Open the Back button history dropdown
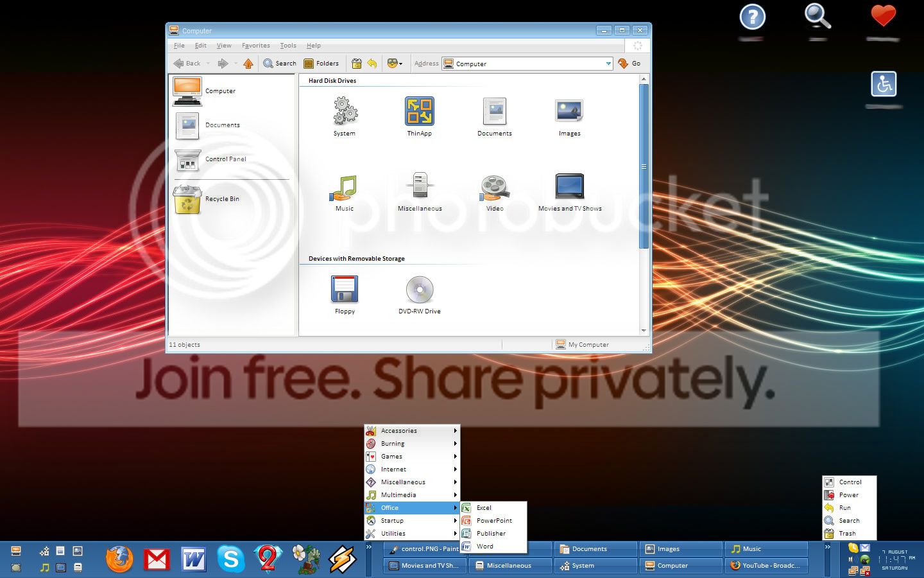This screenshot has width=924, height=578. 208,64
